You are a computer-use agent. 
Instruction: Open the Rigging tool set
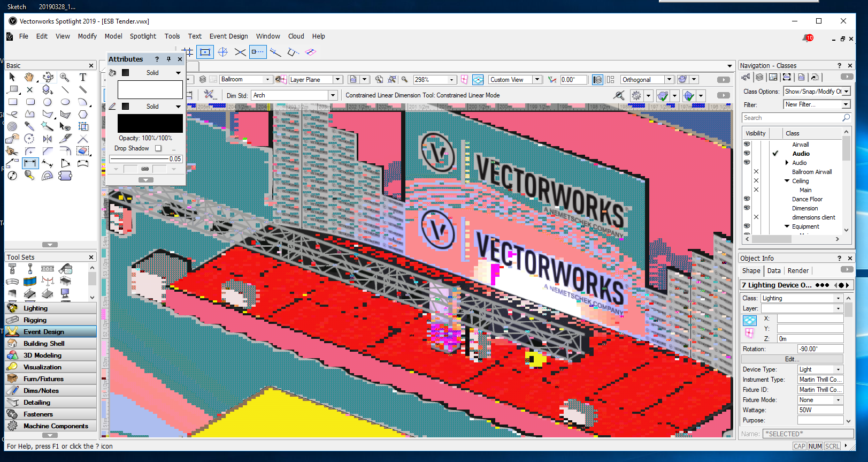35,320
